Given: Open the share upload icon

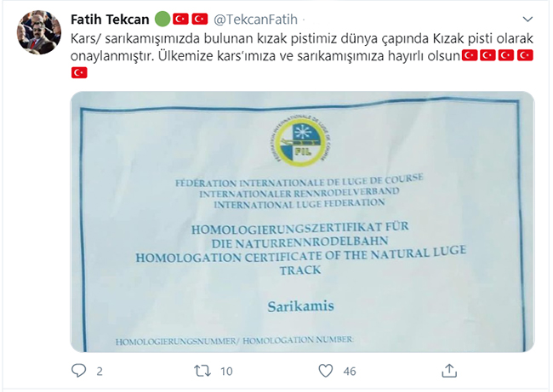Looking at the screenshot, I should 449,371.
